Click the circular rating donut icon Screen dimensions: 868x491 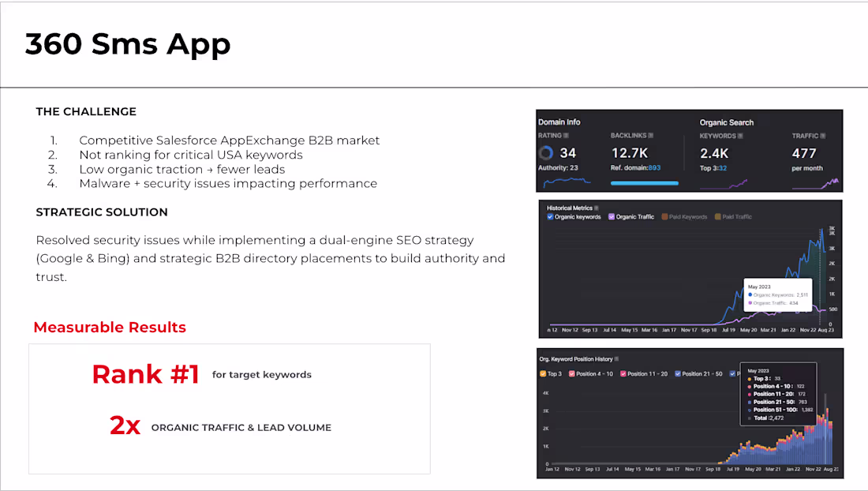546,153
